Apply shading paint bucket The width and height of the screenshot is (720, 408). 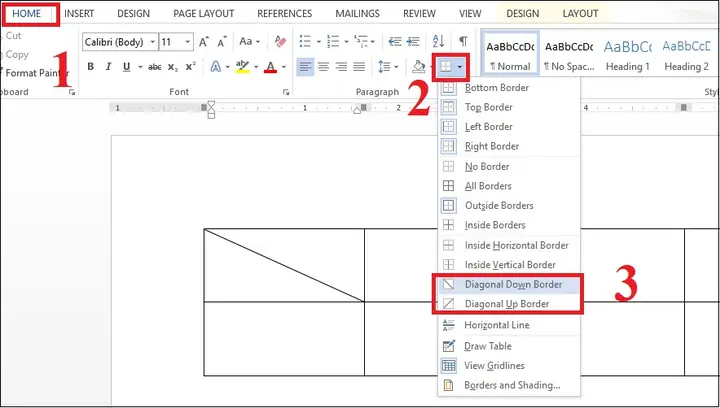click(x=418, y=67)
